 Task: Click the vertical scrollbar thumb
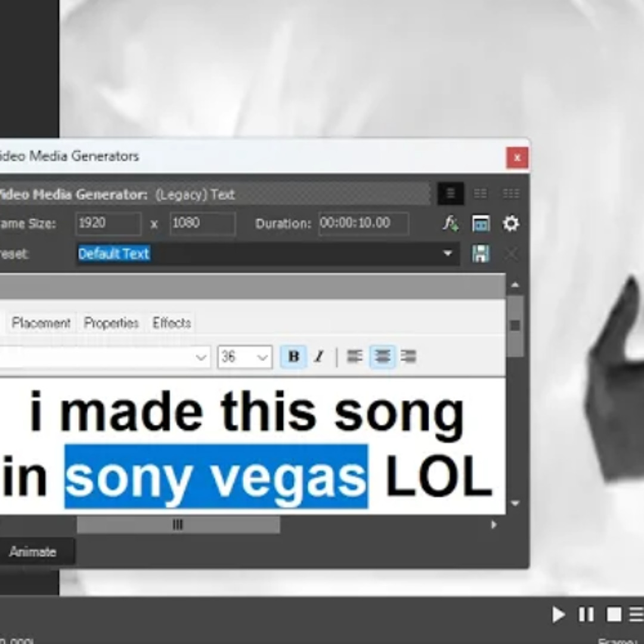click(515, 326)
